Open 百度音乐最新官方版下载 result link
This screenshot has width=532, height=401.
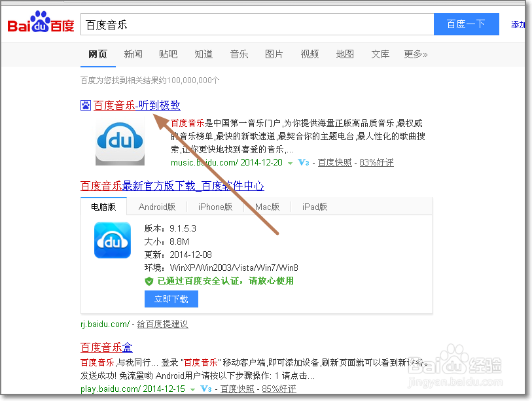pyautogui.click(x=172, y=186)
